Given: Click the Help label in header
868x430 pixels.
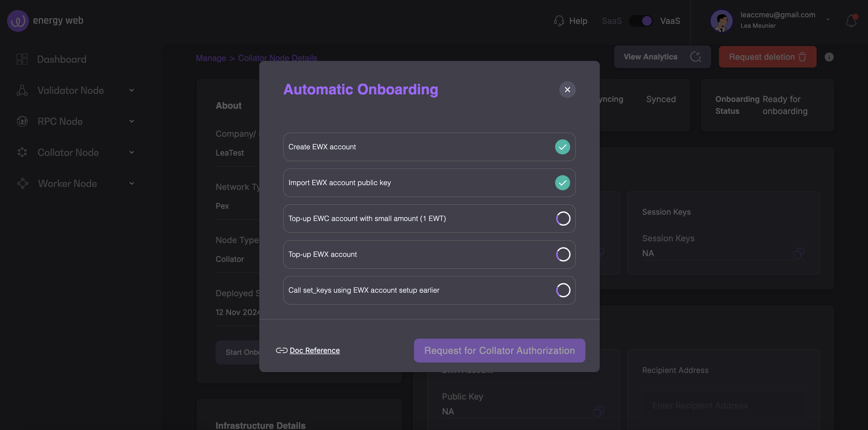Looking at the screenshot, I should pos(578,21).
